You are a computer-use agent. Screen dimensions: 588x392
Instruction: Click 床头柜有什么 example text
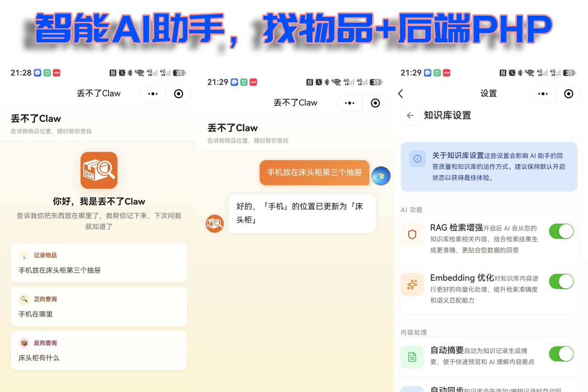pyautogui.click(x=39, y=358)
